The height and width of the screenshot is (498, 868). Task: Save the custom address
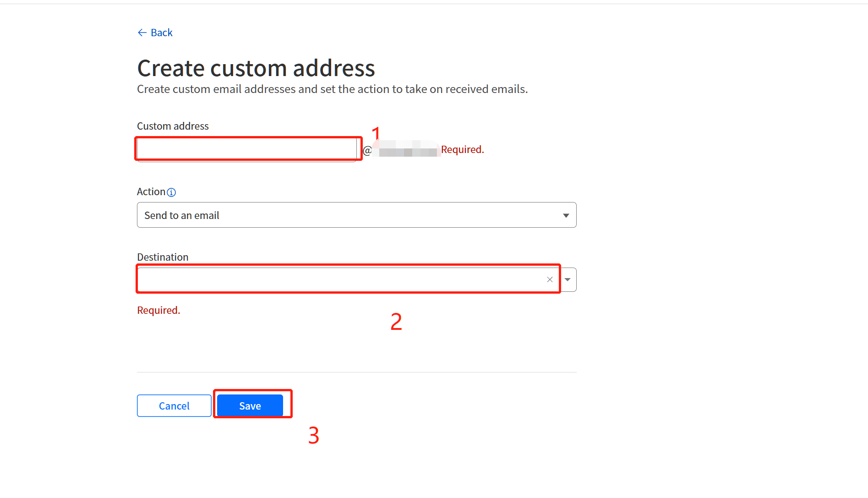[250, 406]
